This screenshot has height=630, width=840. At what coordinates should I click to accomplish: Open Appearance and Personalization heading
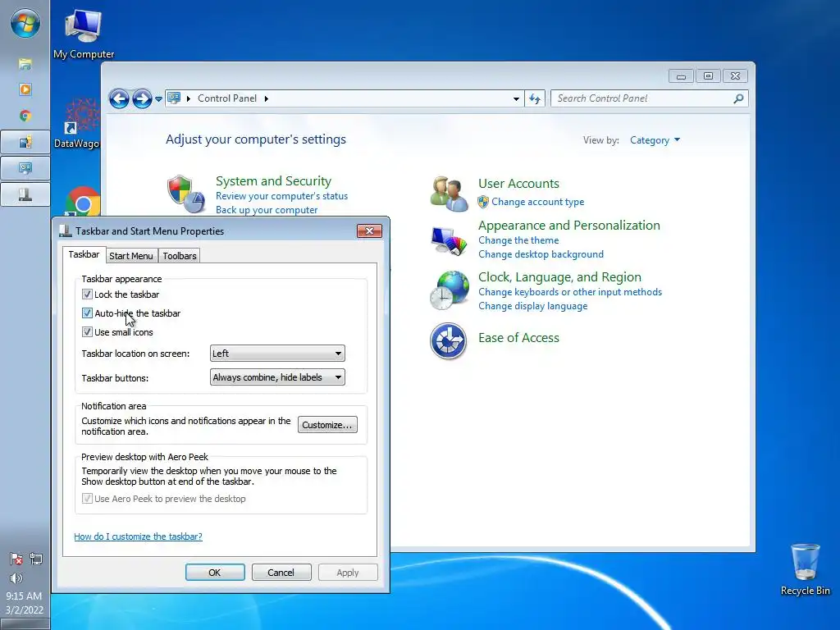point(569,225)
